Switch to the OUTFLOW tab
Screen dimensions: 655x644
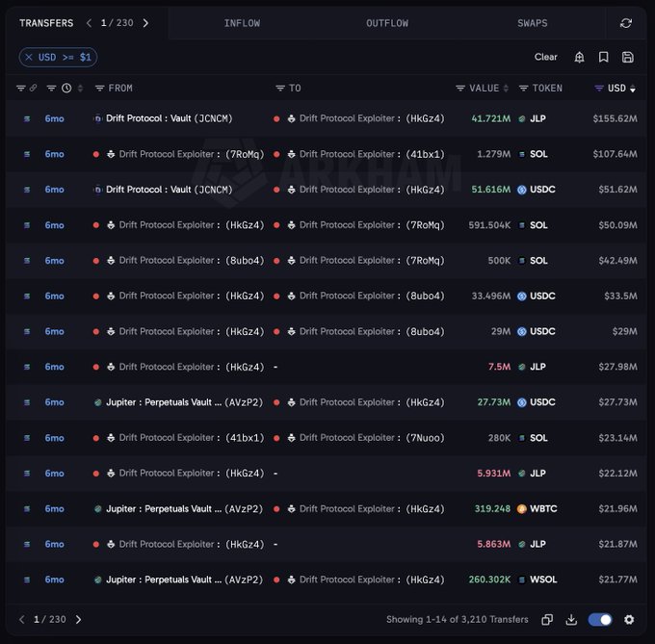(387, 23)
